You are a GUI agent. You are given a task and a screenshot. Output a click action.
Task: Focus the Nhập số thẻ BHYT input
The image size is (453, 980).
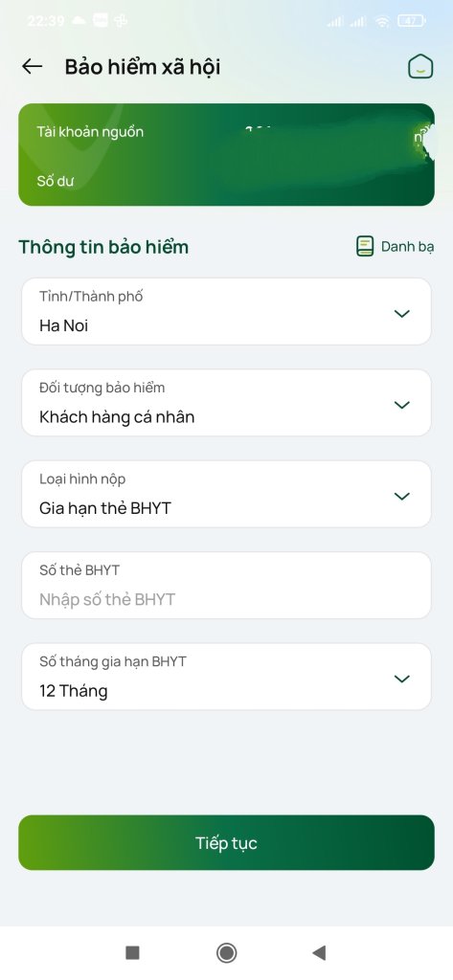[x=226, y=585]
